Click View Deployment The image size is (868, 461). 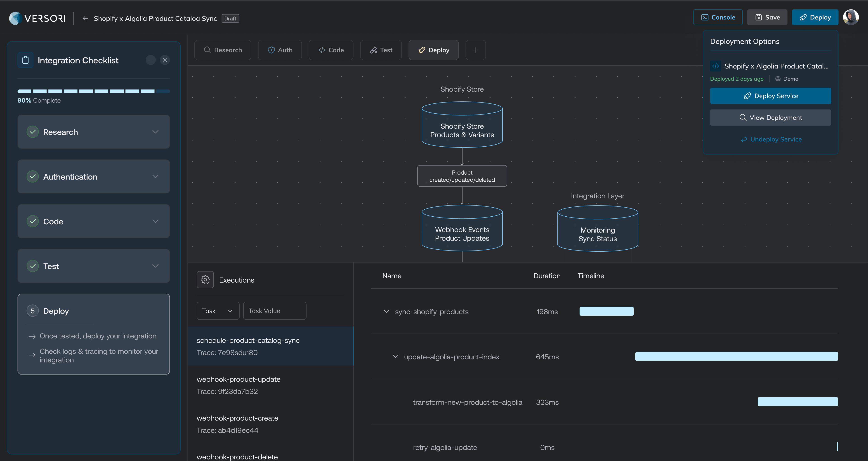770,117
